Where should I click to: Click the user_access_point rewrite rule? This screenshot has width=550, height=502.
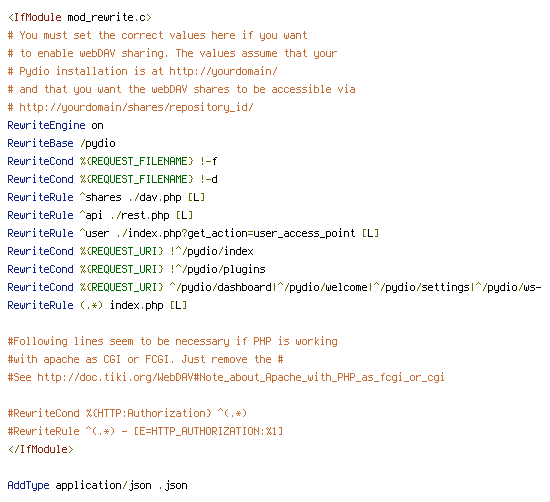pos(193,233)
